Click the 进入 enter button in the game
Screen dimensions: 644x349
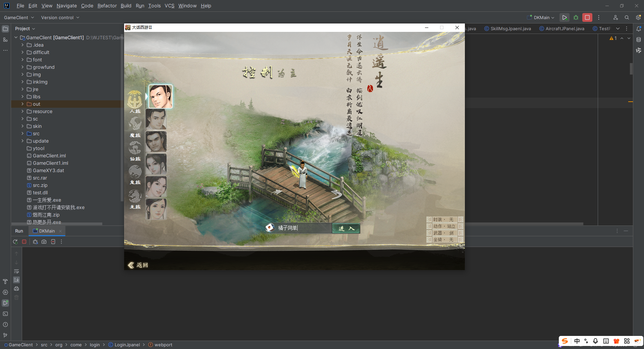[346, 228]
